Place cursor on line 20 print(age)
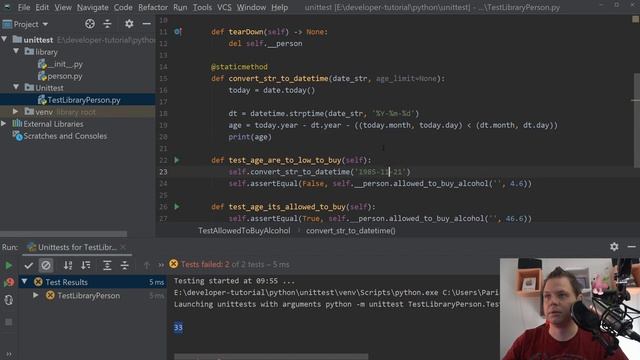This screenshot has width=640, height=360. pyautogui.click(x=250, y=137)
